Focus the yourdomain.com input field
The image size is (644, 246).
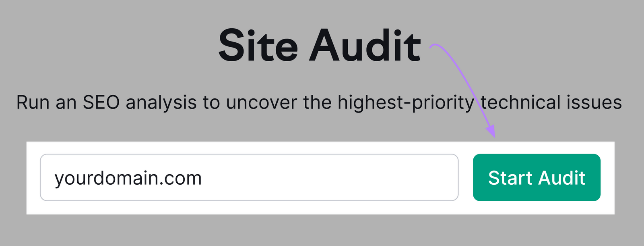tap(249, 177)
